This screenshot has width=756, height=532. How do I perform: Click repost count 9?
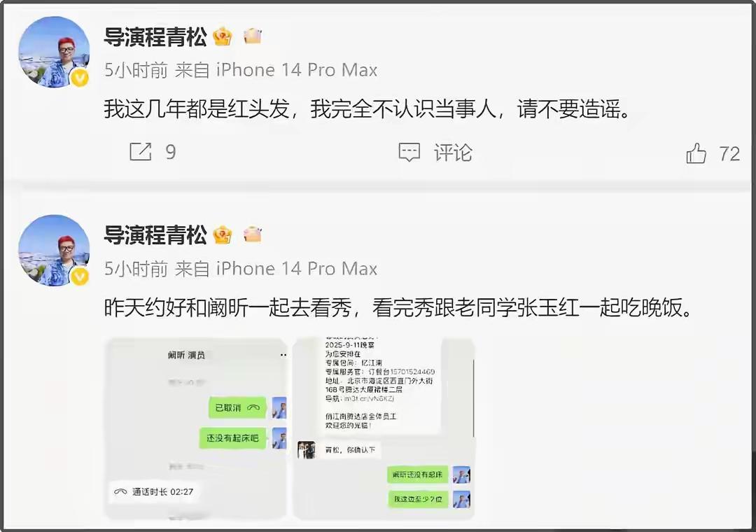pyautogui.click(x=171, y=153)
